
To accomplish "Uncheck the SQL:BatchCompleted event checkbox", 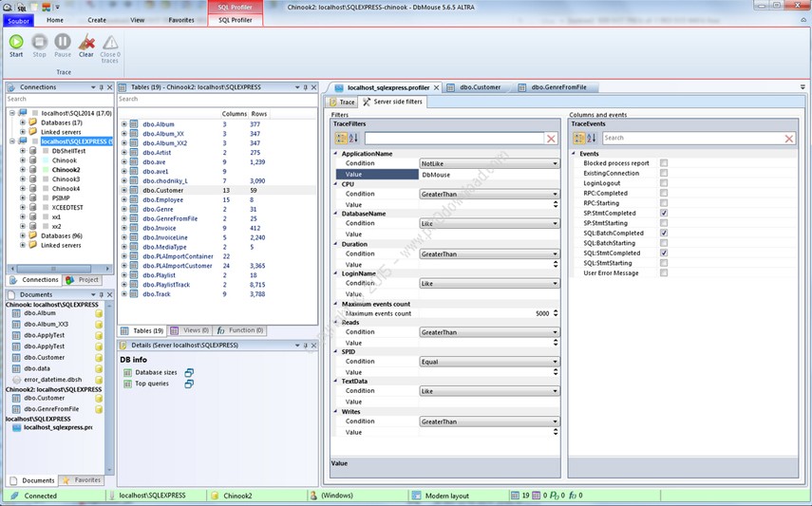I will (x=664, y=233).
